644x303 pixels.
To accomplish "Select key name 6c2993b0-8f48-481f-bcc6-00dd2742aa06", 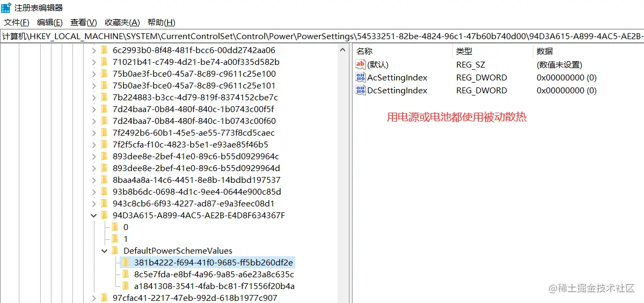I will click(194, 50).
